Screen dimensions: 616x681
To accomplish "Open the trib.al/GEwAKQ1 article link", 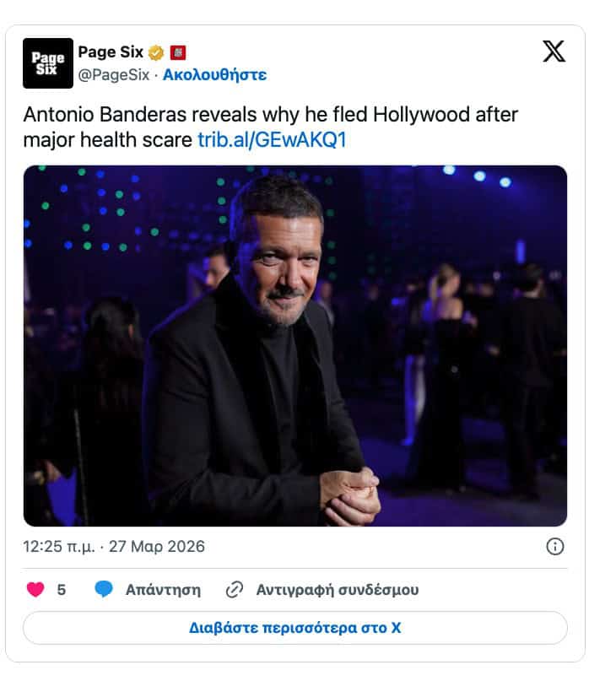I will [x=272, y=140].
